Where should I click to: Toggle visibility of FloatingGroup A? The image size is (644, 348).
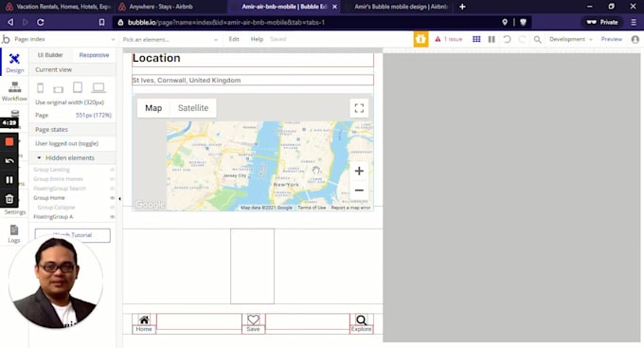[112, 217]
